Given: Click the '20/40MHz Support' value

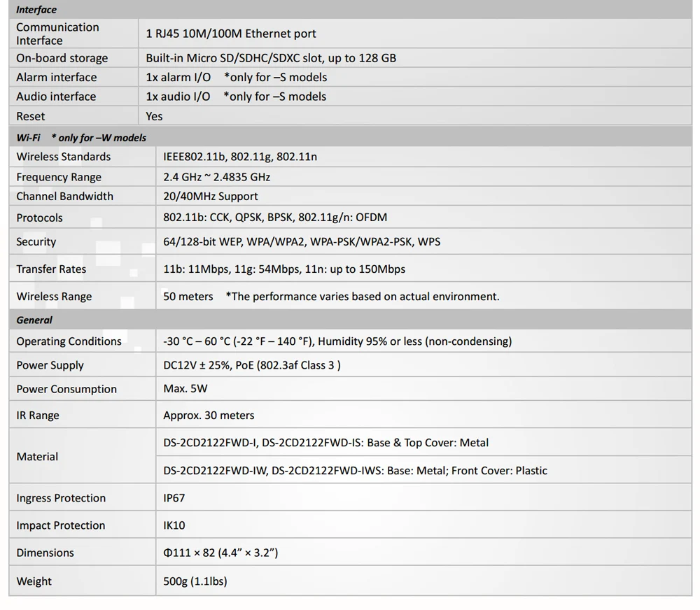Looking at the screenshot, I should pyautogui.click(x=211, y=197).
